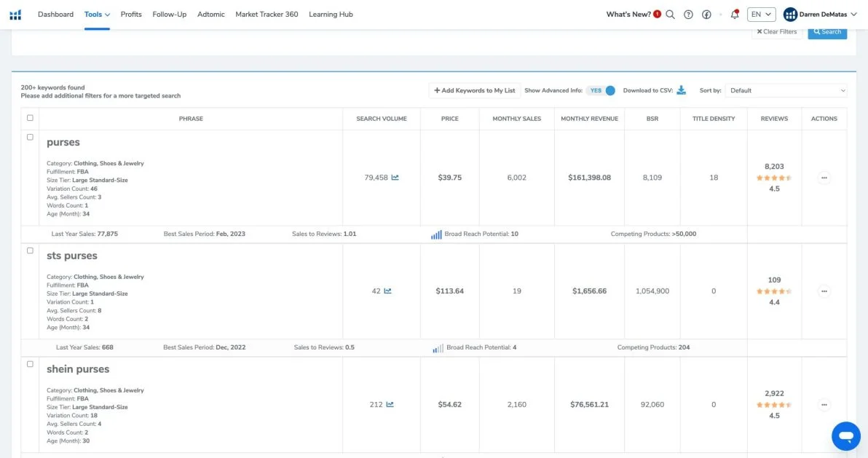Screen dimensions: 868x458
Task: Open the EN language dropdown
Action: (x=761, y=15)
